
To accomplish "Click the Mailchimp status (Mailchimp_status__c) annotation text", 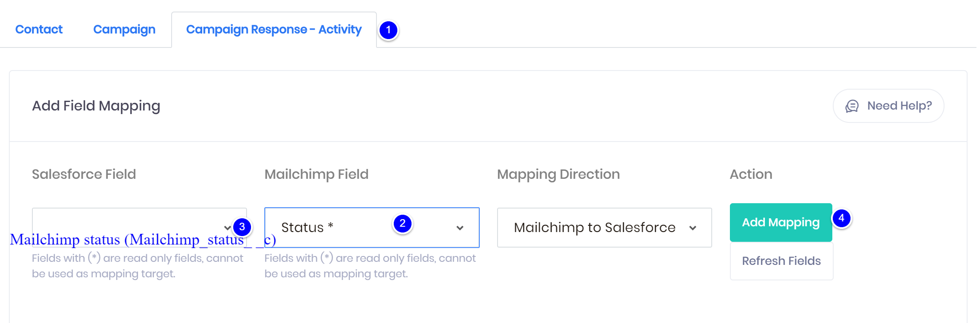I will coord(143,240).
